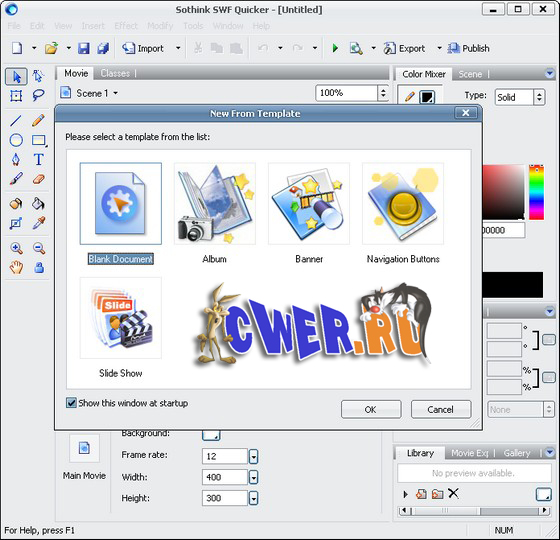Click the stroke color pencil icon

[x=410, y=96]
